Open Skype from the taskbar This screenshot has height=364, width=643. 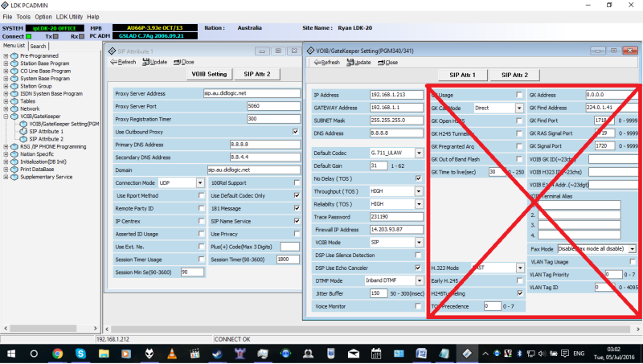click(80, 354)
